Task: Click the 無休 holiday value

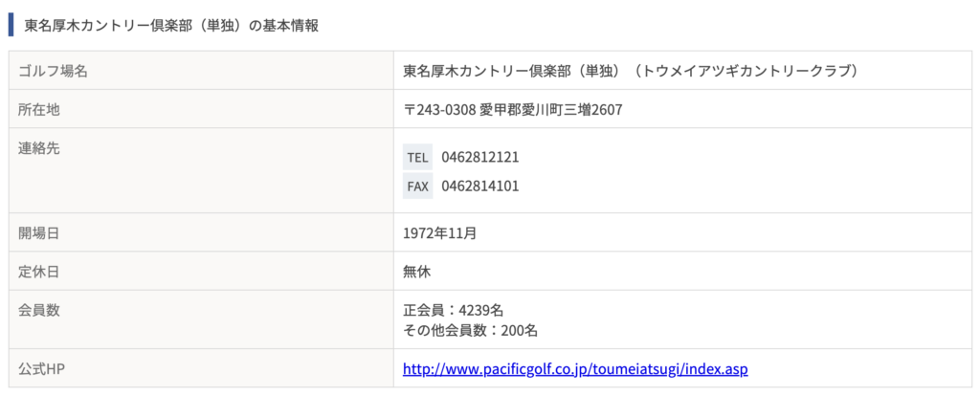Action: 417,273
